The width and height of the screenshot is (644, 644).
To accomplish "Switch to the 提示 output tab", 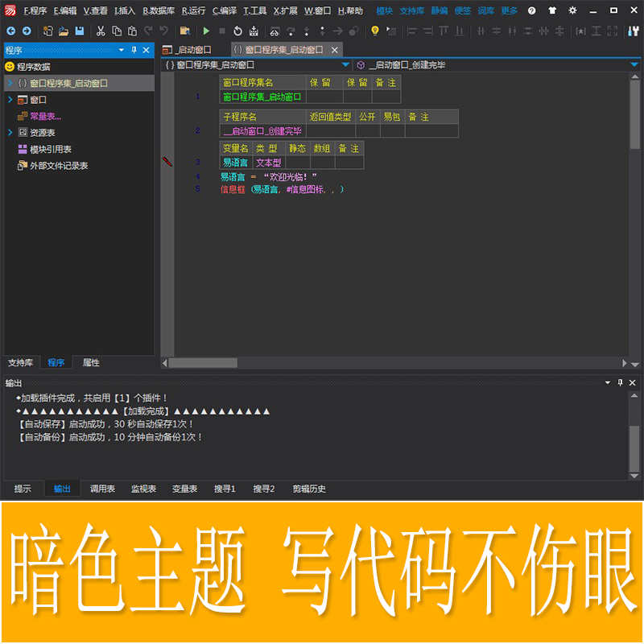I will (23, 489).
